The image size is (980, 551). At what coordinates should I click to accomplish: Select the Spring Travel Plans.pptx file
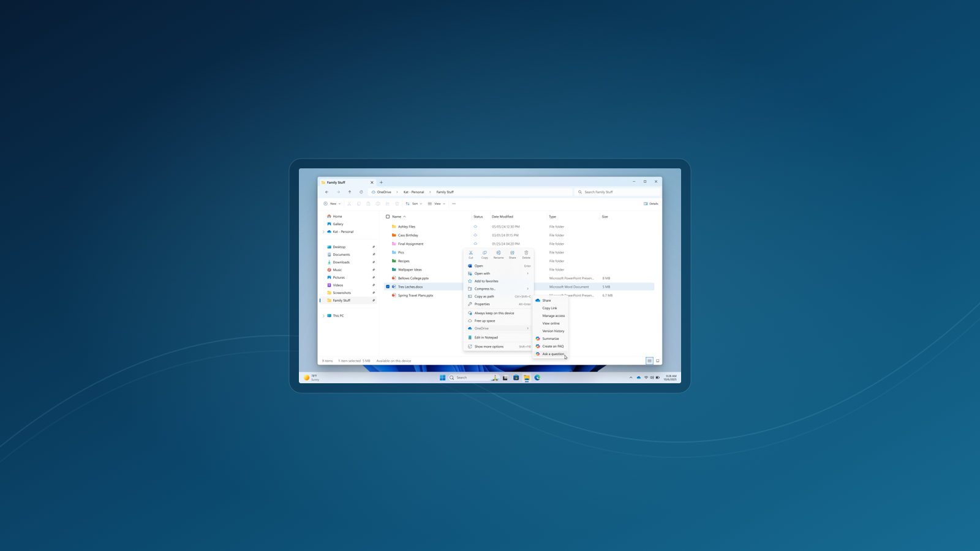(x=415, y=295)
